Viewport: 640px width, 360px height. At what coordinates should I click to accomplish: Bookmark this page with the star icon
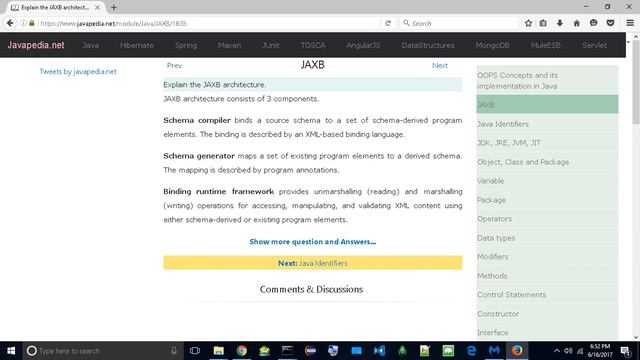coord(528,23)
